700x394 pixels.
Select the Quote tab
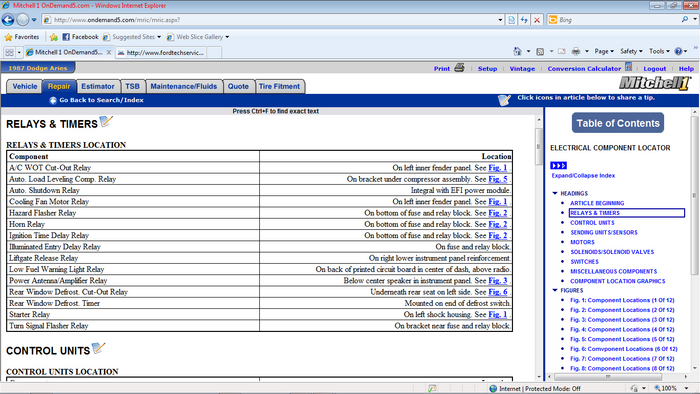tap(238, 87)
